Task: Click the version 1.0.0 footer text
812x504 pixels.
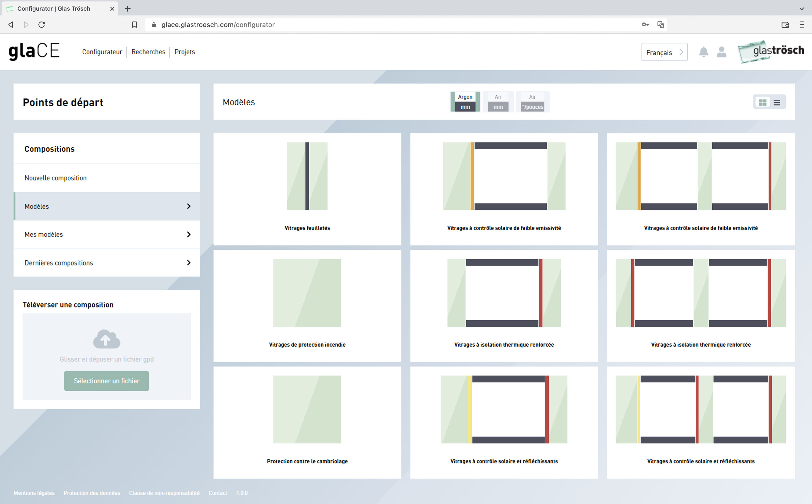Action: [x=242, y=493]
